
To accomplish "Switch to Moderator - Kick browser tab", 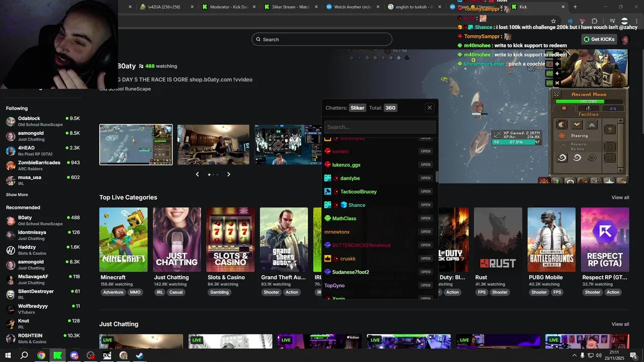I will [229, 7].
